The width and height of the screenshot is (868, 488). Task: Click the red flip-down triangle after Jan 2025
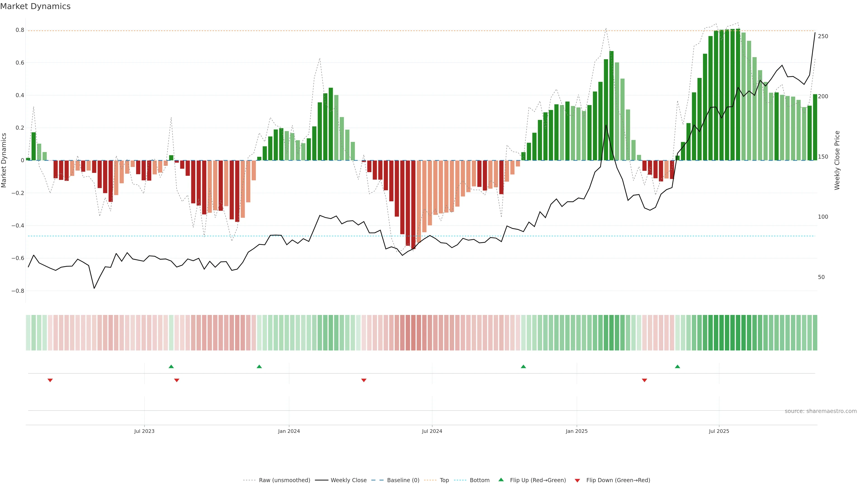click(x=644, y=380)
